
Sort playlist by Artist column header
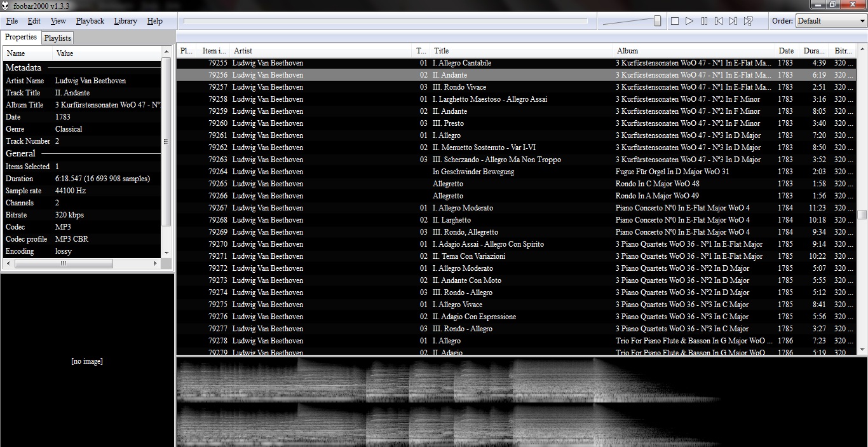(x=321, y=51)
